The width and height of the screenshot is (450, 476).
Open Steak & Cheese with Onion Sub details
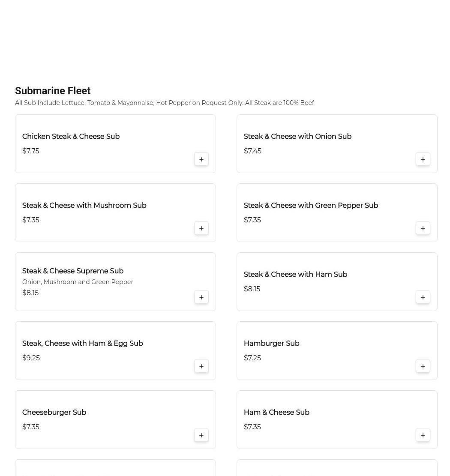coord(297,137)
